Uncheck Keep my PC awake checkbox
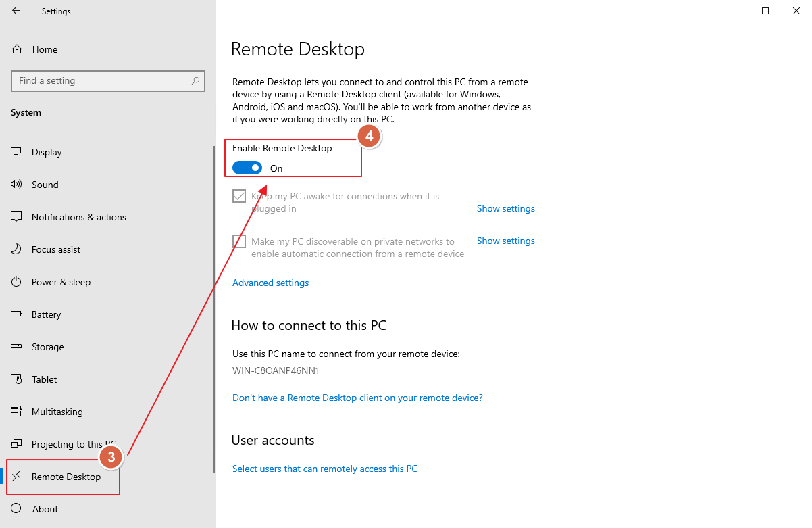 pos(239,196)
